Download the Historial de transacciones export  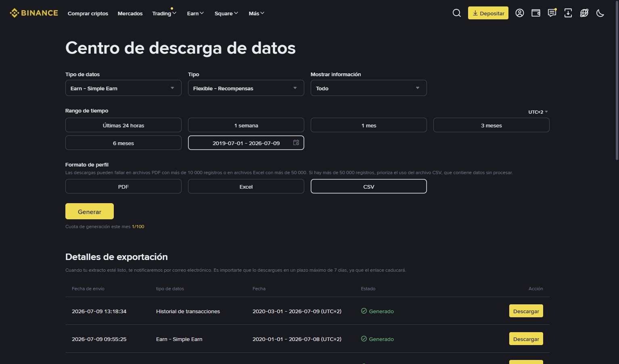526,311
